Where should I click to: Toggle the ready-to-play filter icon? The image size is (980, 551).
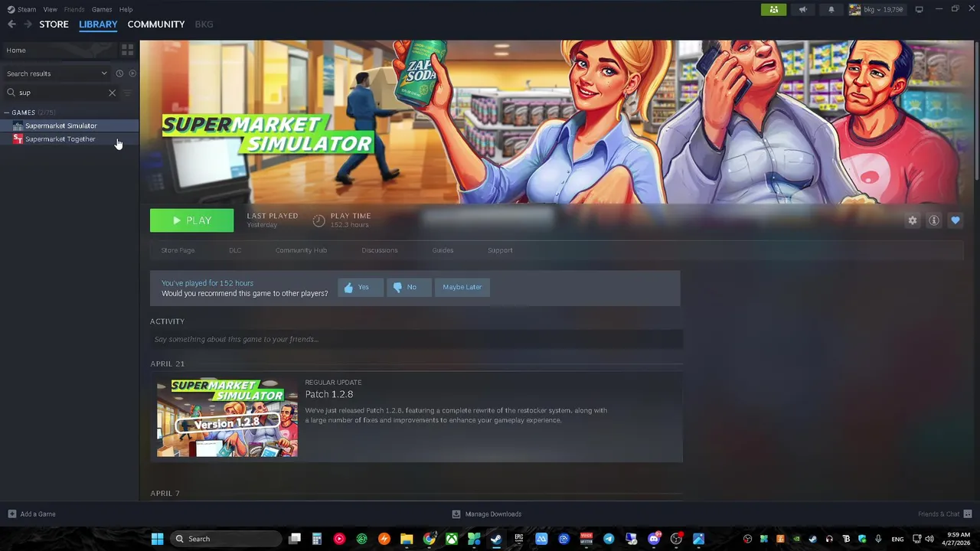132,73
